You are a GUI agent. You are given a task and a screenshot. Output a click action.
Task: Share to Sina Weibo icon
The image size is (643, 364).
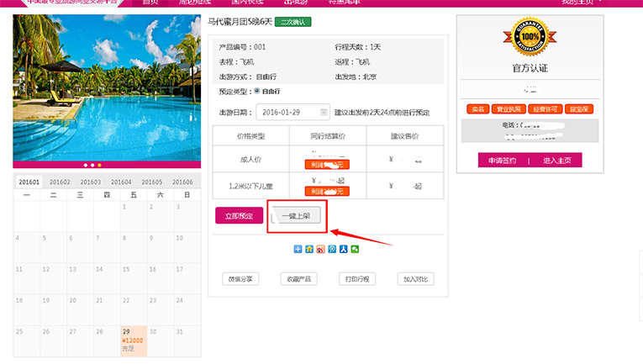click(321, 249)
